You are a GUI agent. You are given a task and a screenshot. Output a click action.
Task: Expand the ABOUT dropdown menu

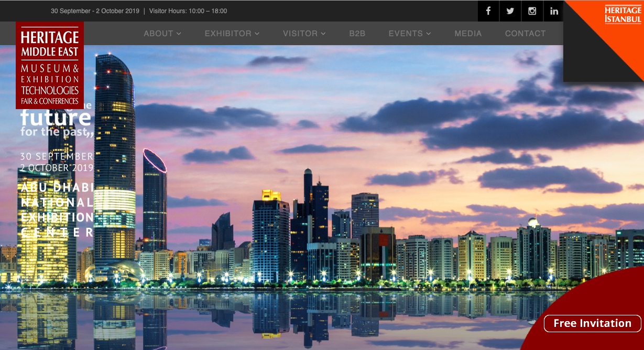coord(162,33)
